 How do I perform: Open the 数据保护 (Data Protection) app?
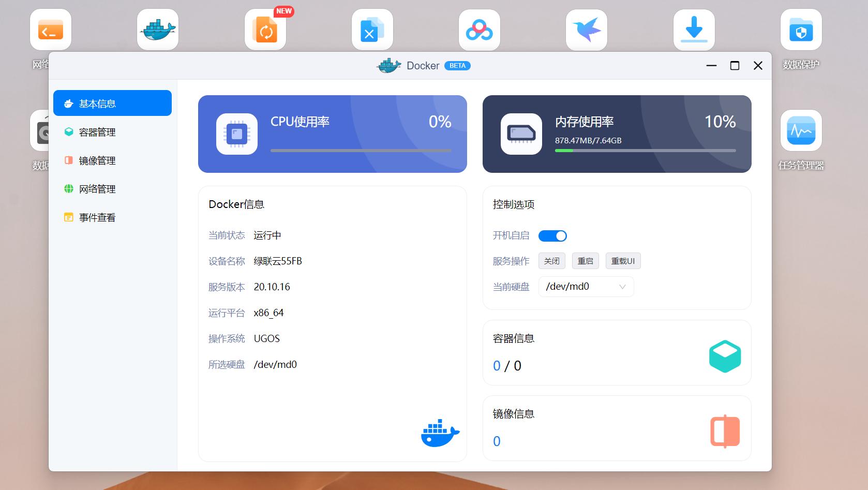pos(801,29)
